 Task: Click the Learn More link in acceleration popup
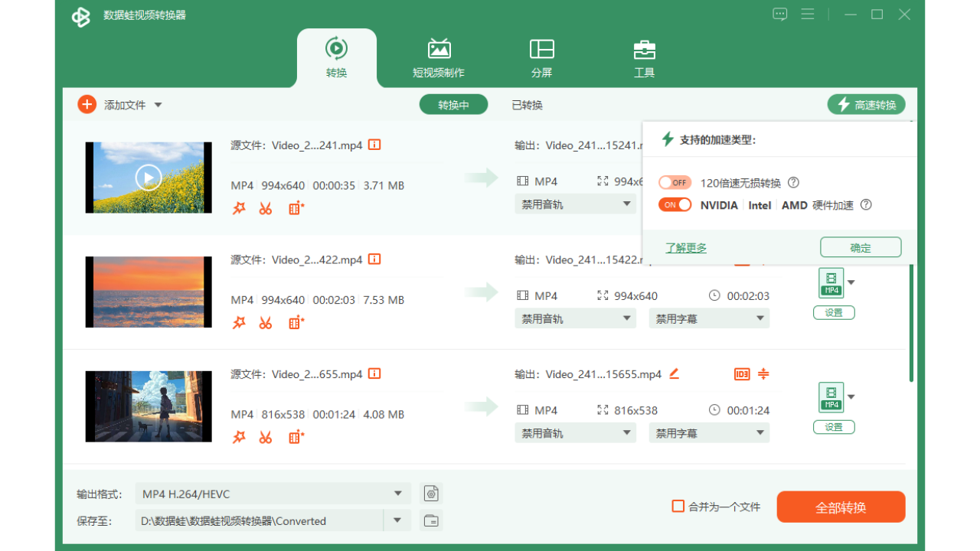pos(685,248)
